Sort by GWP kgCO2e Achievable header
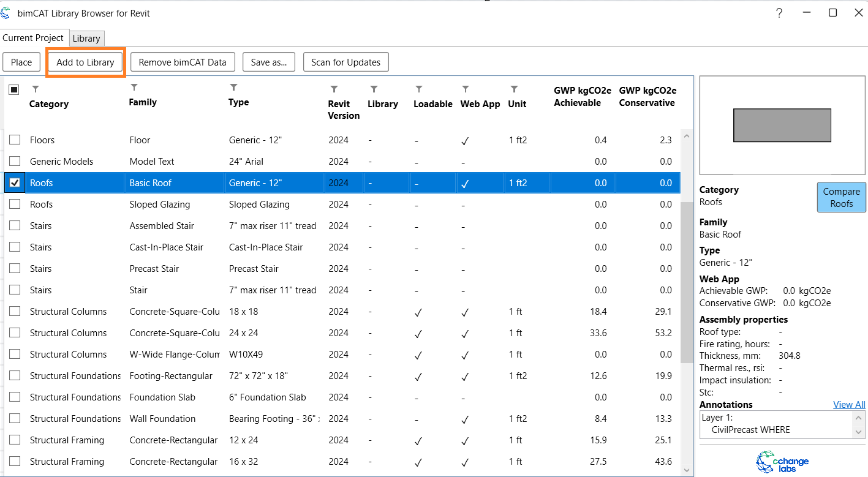Image resolution: width=868 pixels, height=477 pixels. [583, 97]
